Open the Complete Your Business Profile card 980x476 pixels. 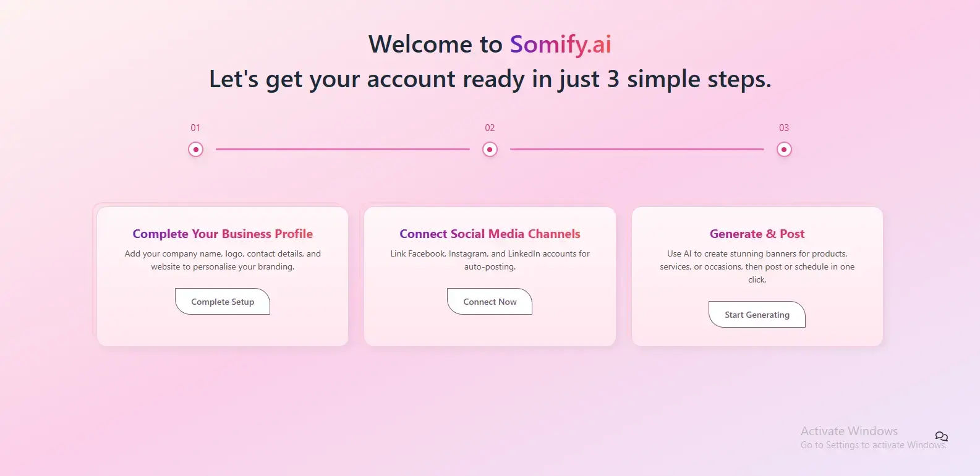(x=222, y=276)
